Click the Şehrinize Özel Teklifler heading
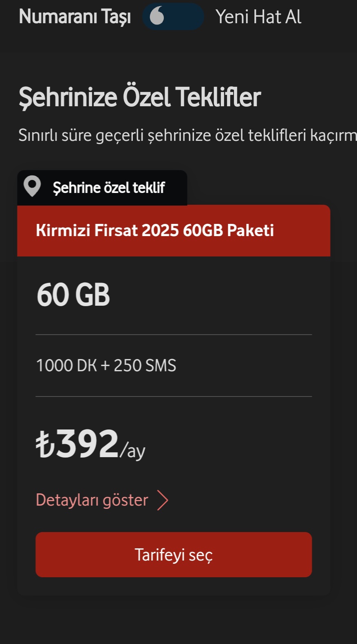357x644 pixels. pos(140,97)
